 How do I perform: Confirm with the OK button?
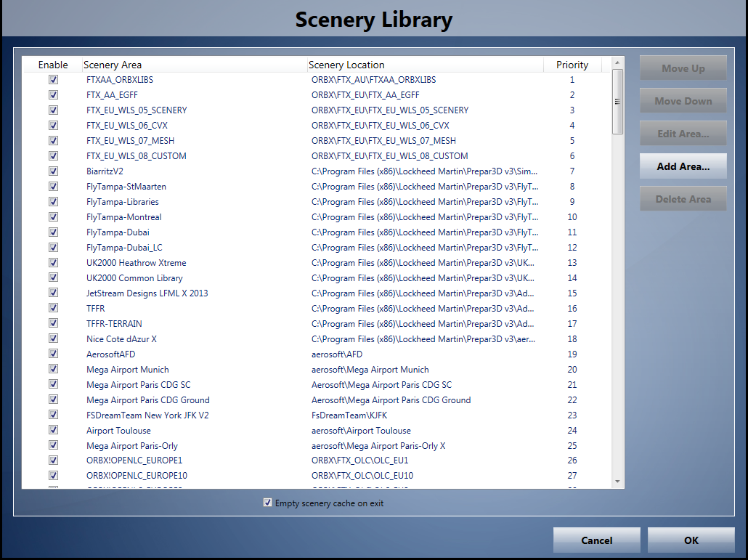691,540
